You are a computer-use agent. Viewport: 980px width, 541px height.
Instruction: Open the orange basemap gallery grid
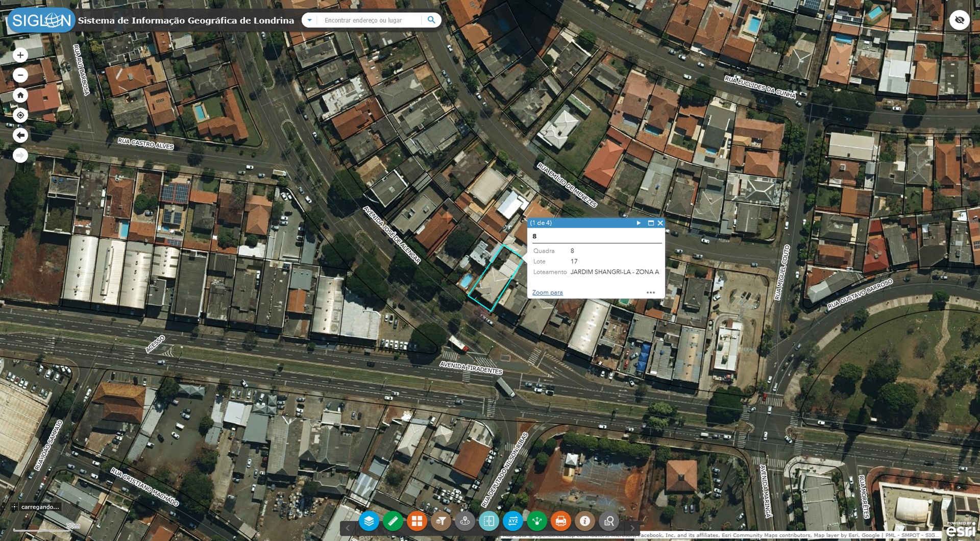(417, 521)
